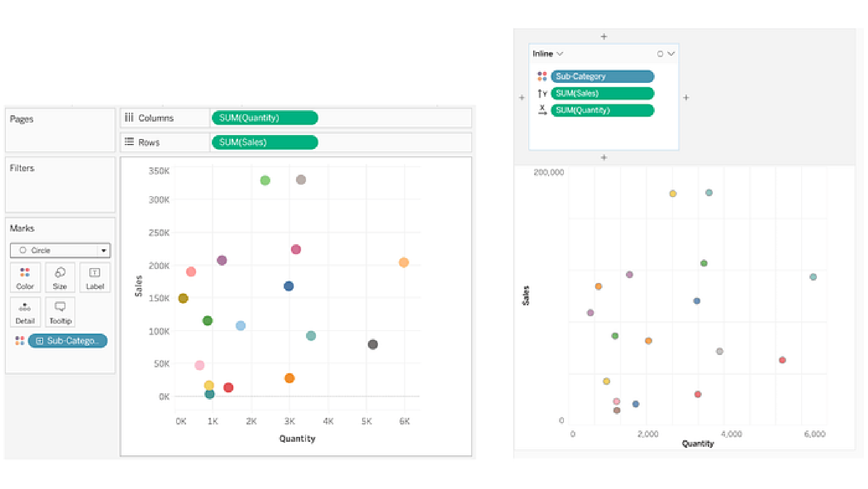Image resolution: width=868 pixels, height=489 pixels.
Task: Select the SUM(Quantity) pill in Inline card
Action: 602,110
